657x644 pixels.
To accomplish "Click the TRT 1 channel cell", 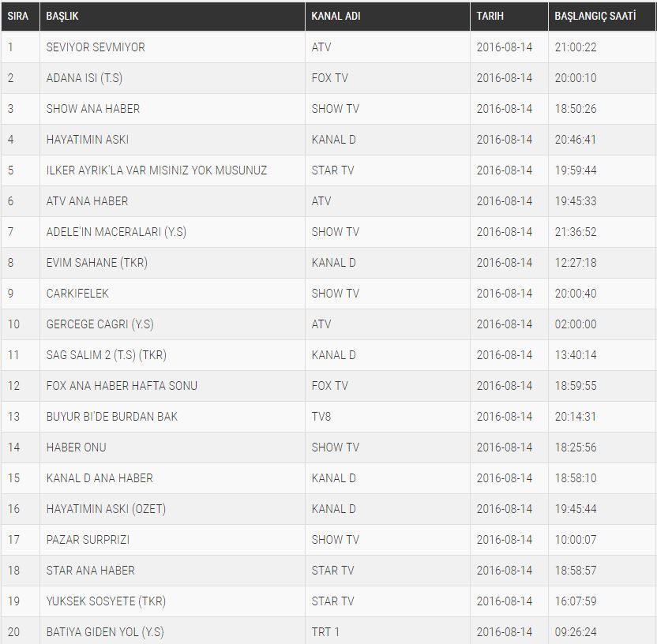I will (326, 632).
